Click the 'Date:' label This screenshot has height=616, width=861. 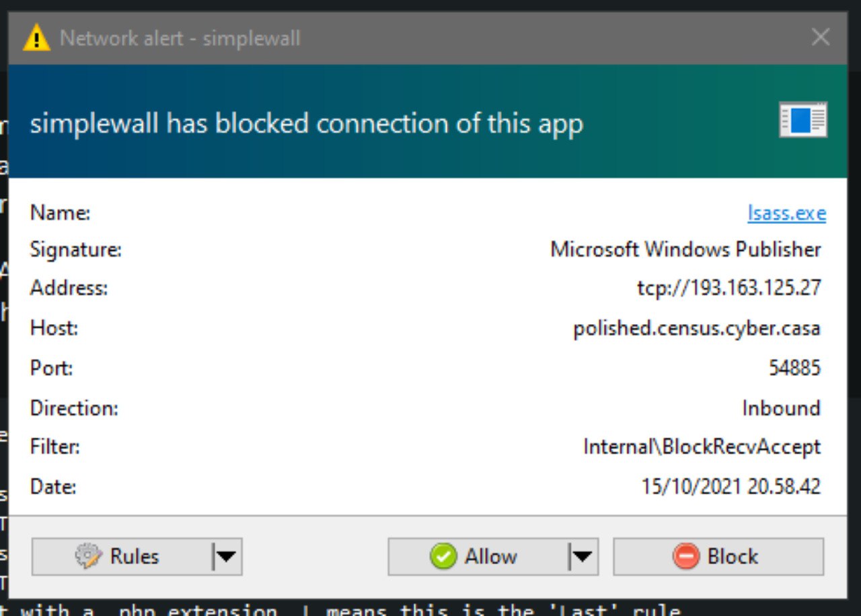click(x=53, y=486)
